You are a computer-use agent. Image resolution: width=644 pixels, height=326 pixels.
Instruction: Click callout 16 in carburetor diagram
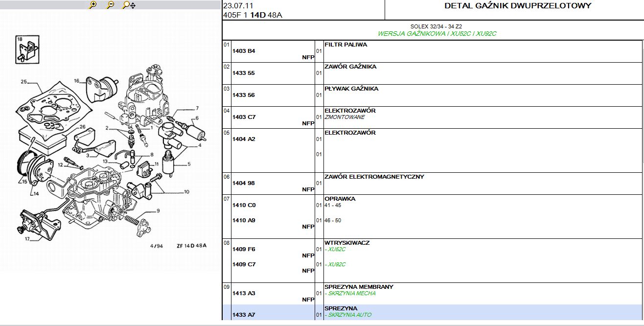[77, 81]
